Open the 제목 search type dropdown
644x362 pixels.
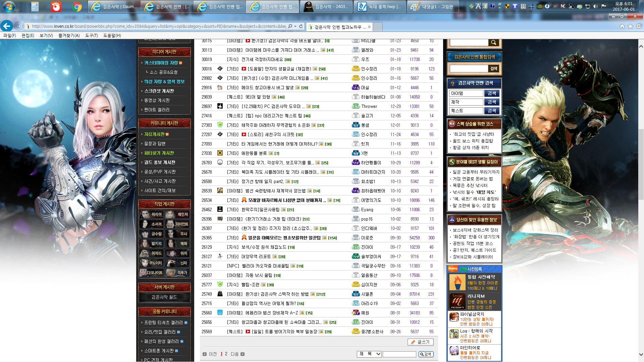[369, 354]
